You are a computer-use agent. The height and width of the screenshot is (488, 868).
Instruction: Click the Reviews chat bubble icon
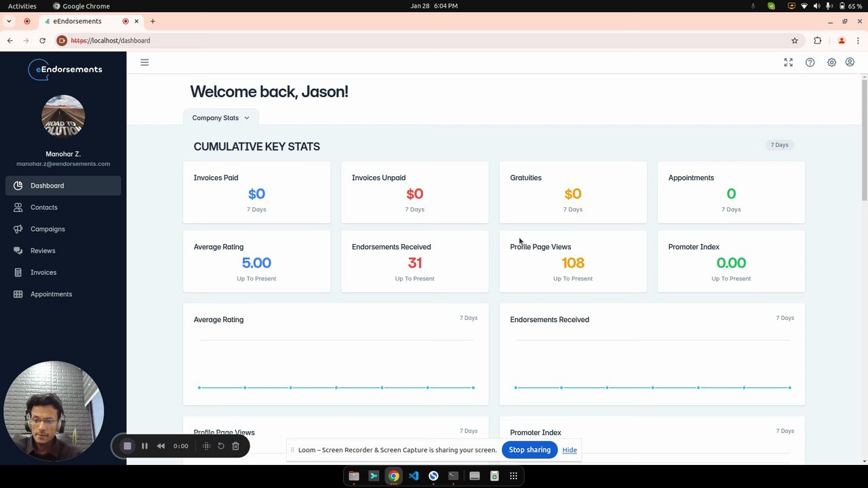(18, 251)
